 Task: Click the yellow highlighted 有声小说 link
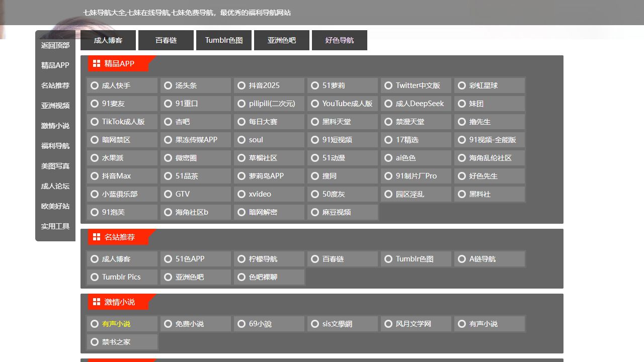tap(122, 324)
